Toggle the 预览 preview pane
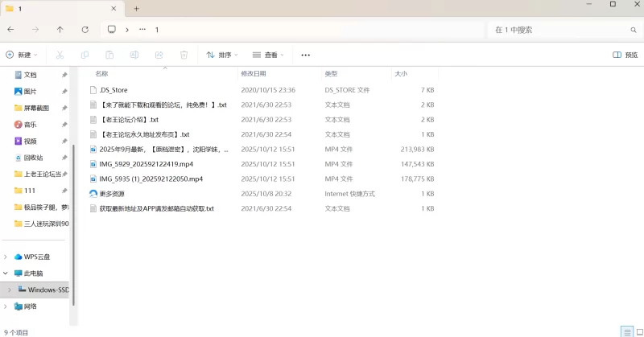Viewport: 644px width, 337px height. tap(625, 55)
